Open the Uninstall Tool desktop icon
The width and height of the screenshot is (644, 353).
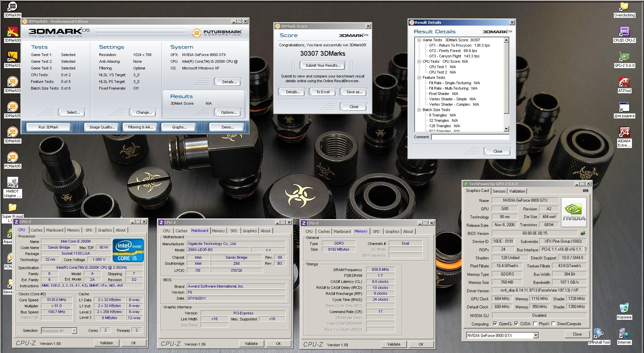point(599,334)
